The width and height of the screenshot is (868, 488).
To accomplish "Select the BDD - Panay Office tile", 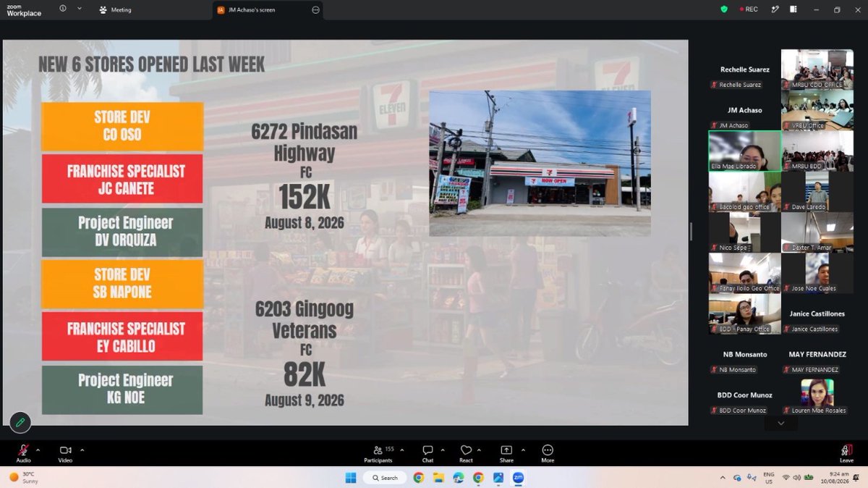I will pos(744,314).
